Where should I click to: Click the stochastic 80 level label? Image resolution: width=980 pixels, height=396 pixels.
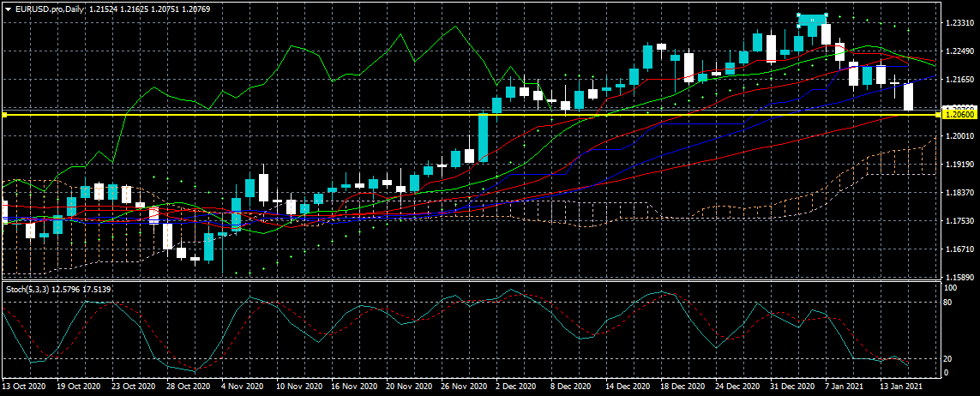coord(948,302)
